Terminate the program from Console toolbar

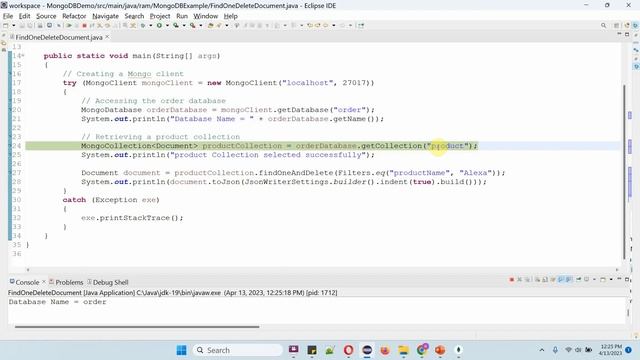[511, 280]
